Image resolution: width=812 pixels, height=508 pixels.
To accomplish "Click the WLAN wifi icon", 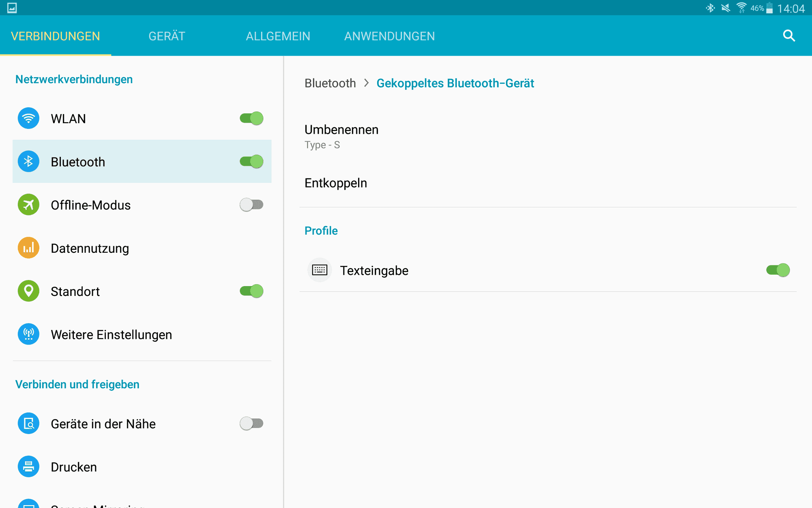I will [x=28, y=118].
